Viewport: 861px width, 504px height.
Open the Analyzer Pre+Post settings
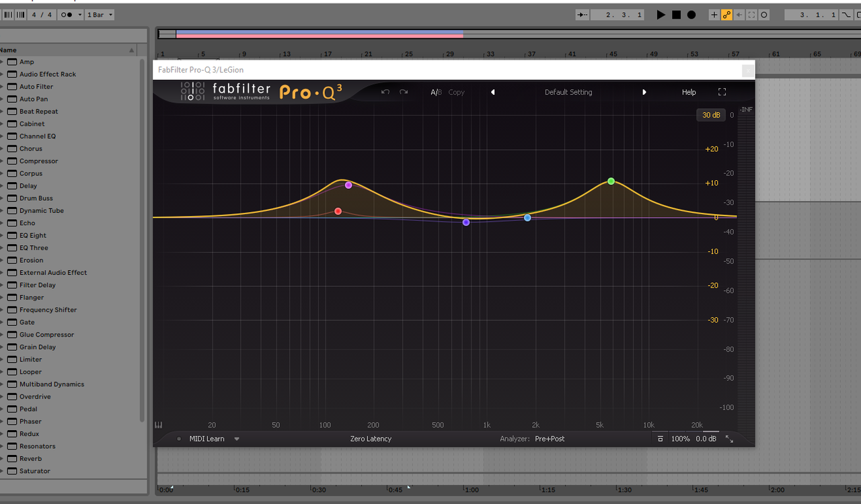550,439
